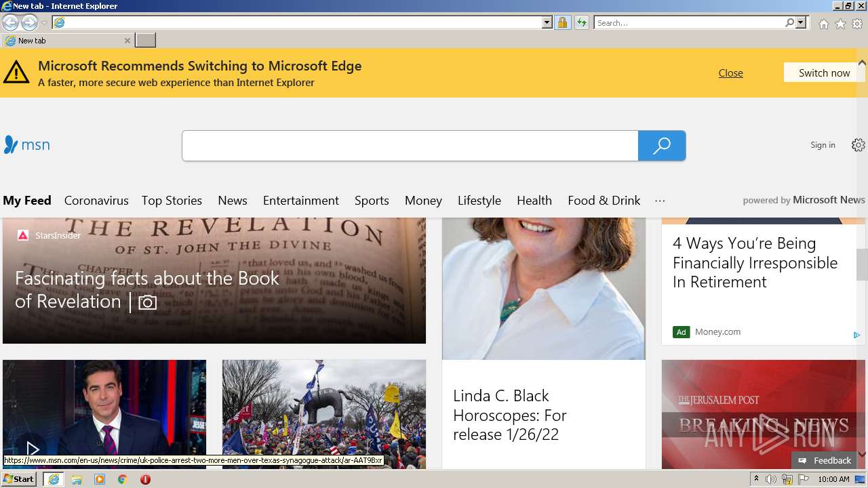
Task: Show hidden system tray icons arrow
Action: point(756,479)
